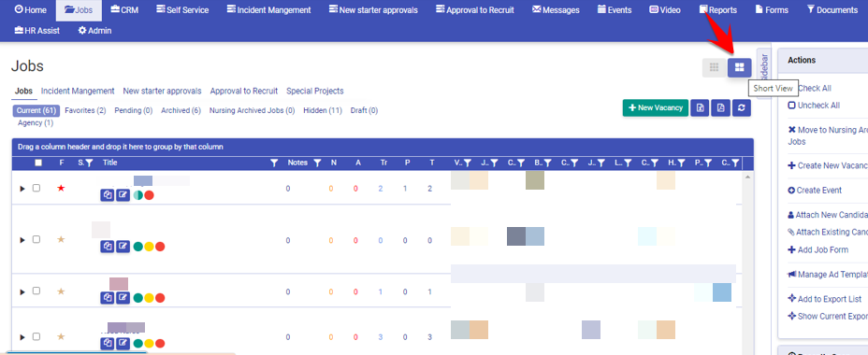Switch to the Archived (6) tab
The image size is (868, 355).
pos(181,110)
